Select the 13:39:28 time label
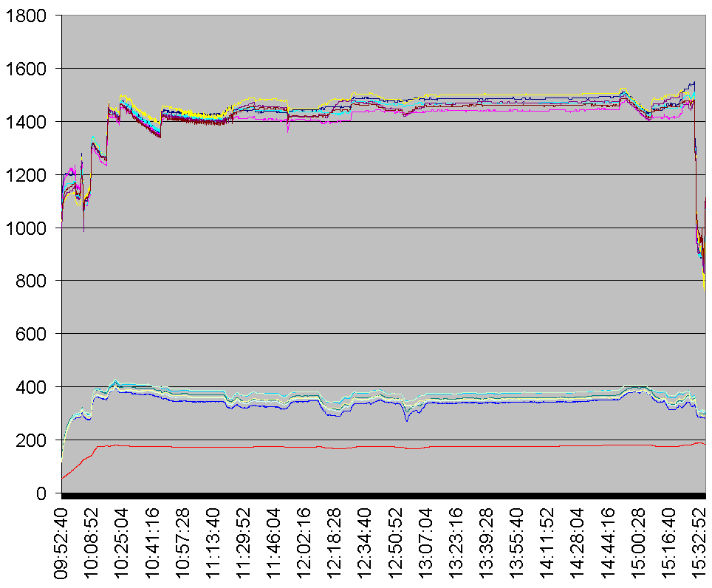This screenshot has width=712, height=588. click(486, 544)
